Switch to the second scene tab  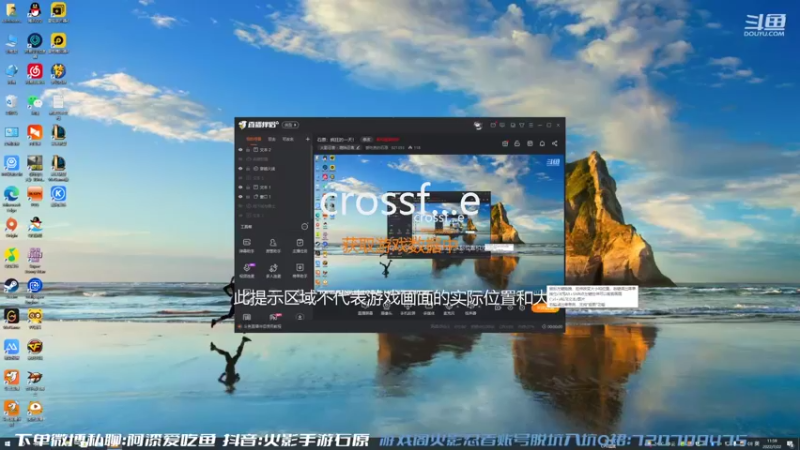click(272, 139)
